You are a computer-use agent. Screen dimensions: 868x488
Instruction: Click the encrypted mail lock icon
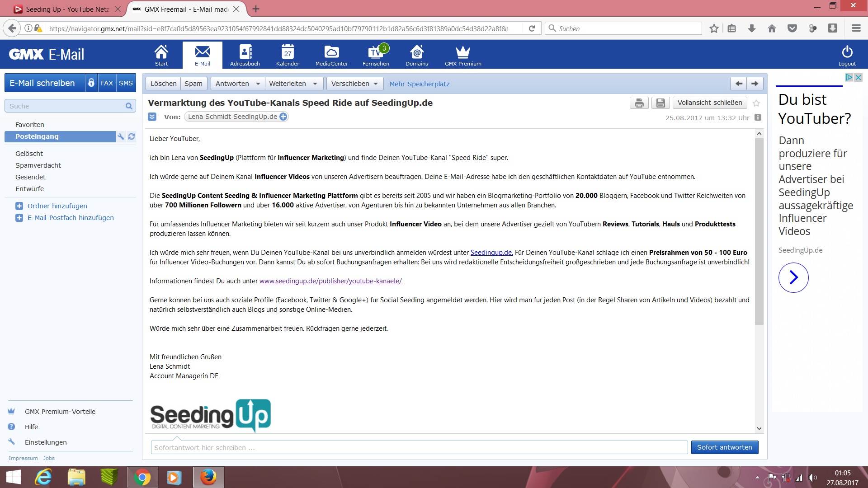(91, 83)
